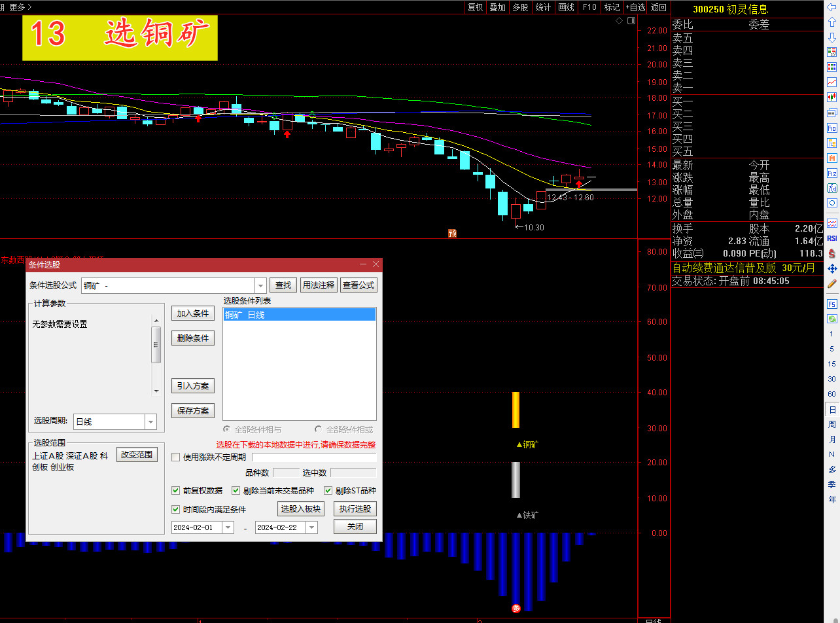Enable the 使用涨跌不定周期 checkbox
Screen dimensions: 840x623
pyautogui.click(x=176, y=457)
